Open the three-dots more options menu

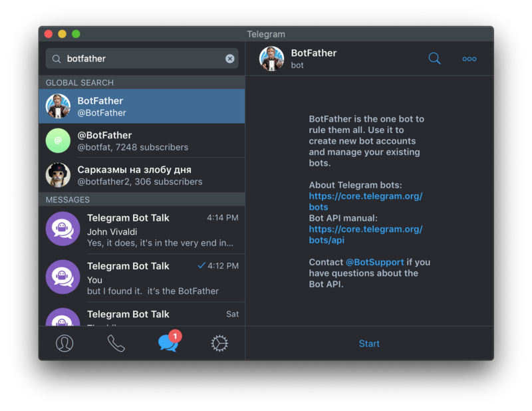pos(469,59)
